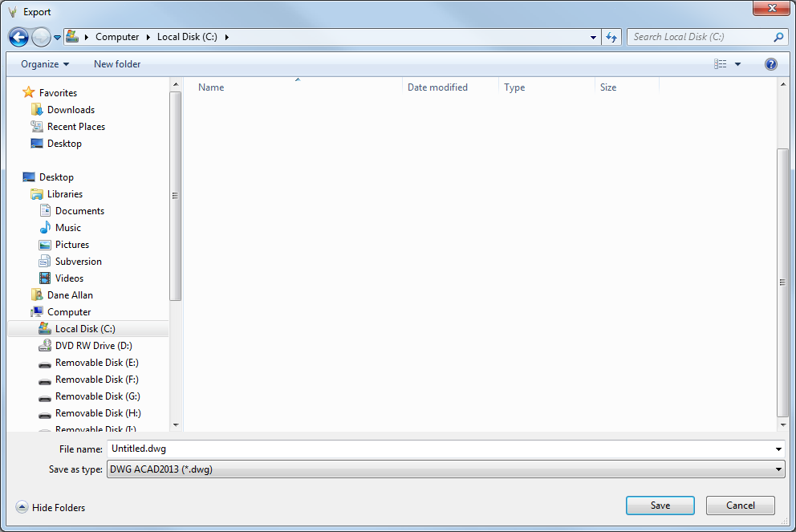Screen dimensions: 796x532
Task: Click the Dane Allan user folder icon
Action: point(37,295)
